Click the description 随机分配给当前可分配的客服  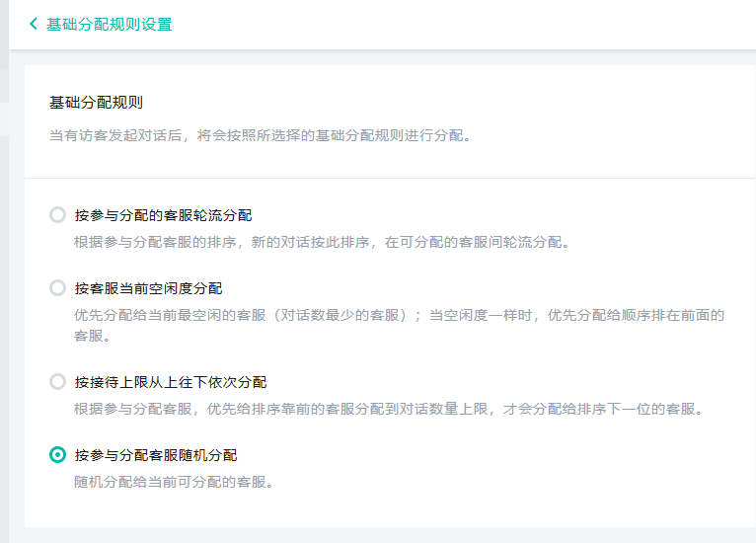[174, 482]
